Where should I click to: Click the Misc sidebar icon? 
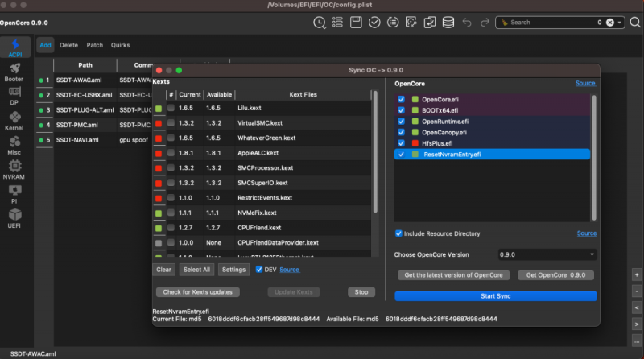pyautogui.click(x=14, y=145)
